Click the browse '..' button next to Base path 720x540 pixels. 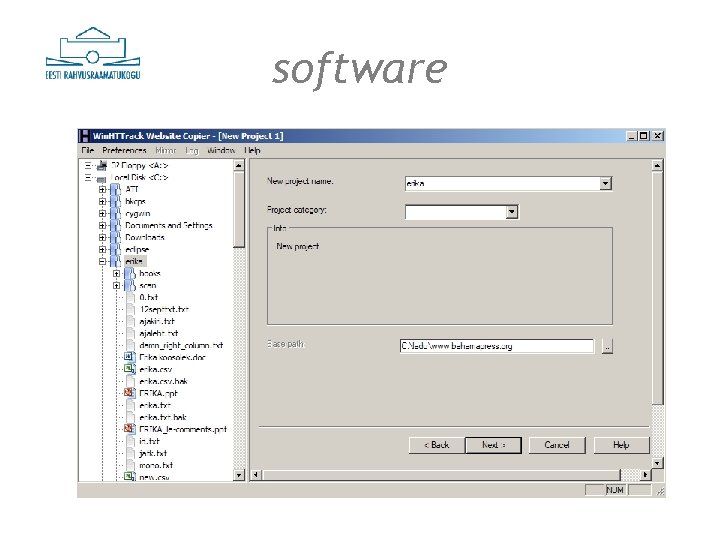[607, 346]
